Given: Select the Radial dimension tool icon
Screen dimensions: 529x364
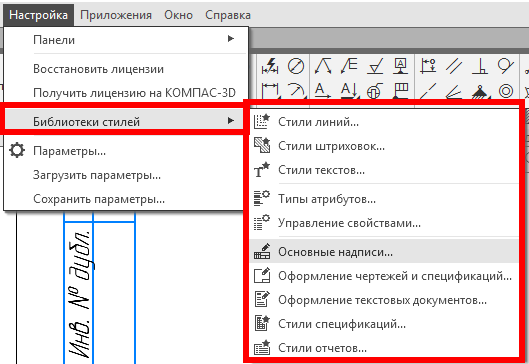Looking at the screenshot, I should pyautogui.click(x=296, y=90).
